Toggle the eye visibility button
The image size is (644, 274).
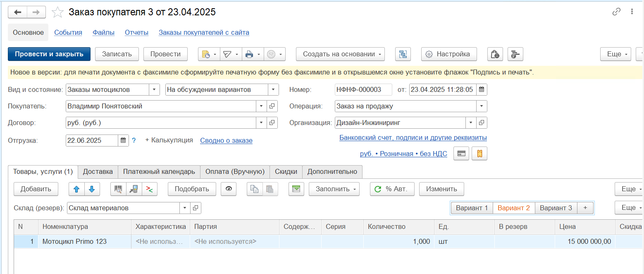click(229, 189)
